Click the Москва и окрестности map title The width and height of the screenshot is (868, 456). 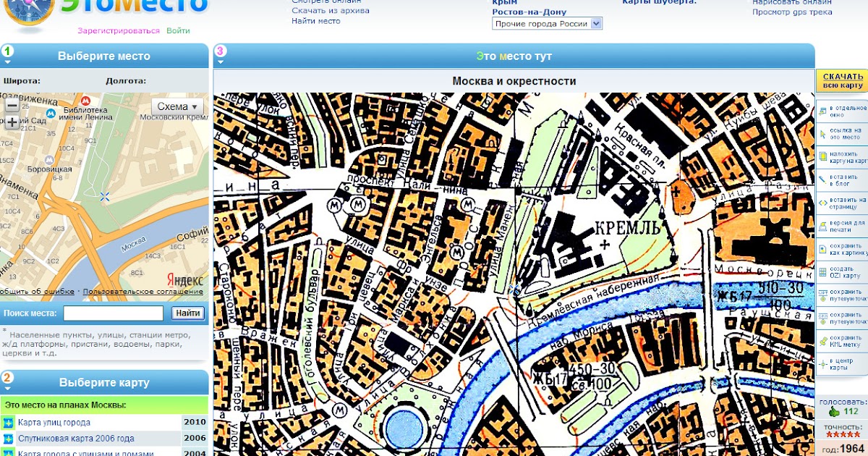click(514, 81)
